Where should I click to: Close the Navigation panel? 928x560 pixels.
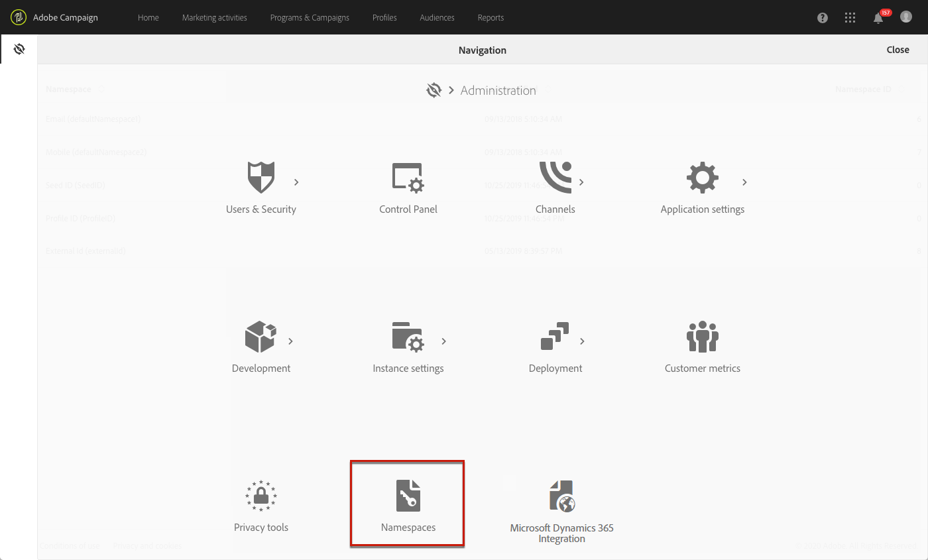[898, 50]
